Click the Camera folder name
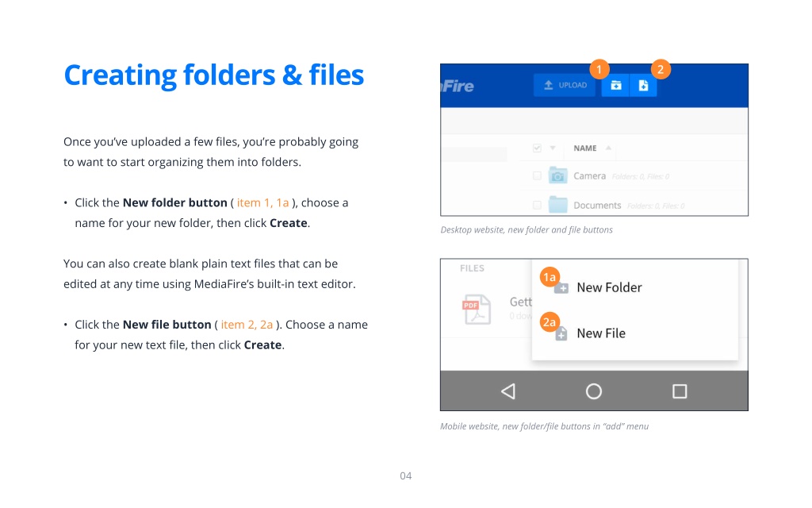Image resolution: width=812 pixels, height=508 pixels. point(589,175)
